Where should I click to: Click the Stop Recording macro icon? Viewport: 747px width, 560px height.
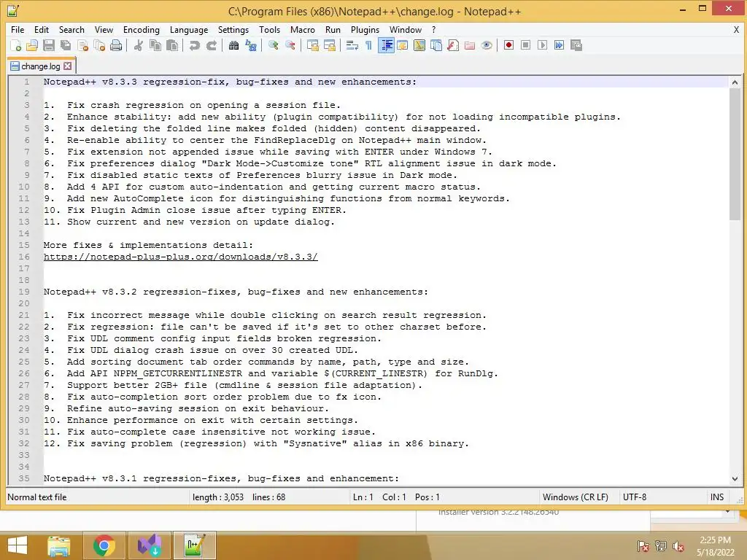pos(525,45)
